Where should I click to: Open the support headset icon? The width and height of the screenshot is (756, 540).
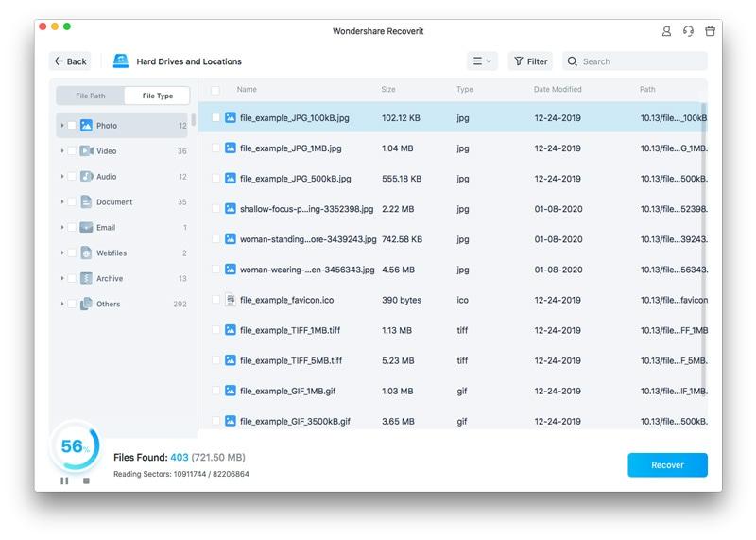point(688,31)
